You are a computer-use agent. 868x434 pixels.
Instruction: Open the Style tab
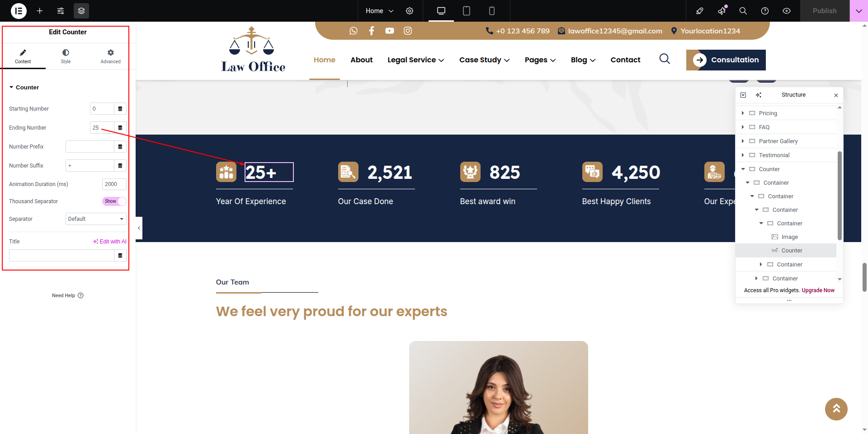(66, 56)
